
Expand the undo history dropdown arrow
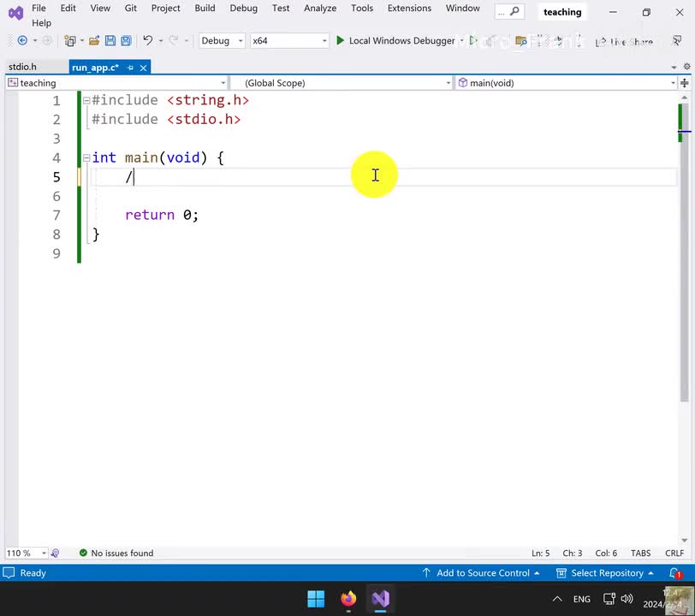coord(161,41)
